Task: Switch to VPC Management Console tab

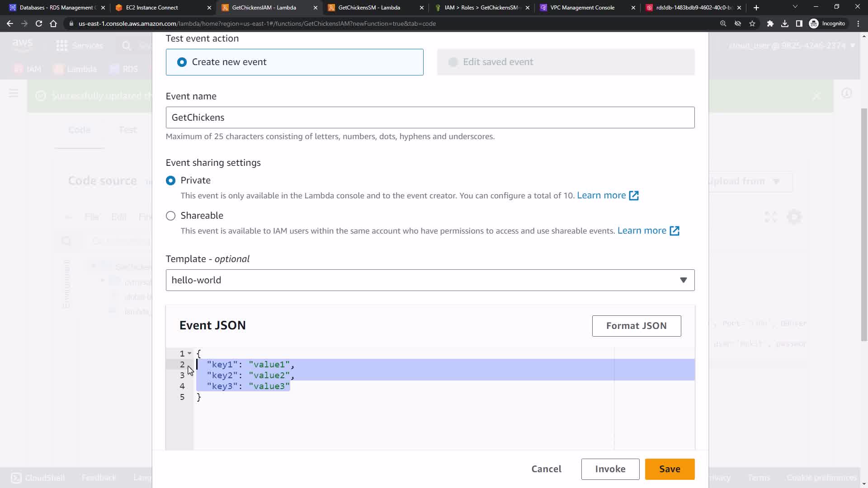Action: point(582,8)
